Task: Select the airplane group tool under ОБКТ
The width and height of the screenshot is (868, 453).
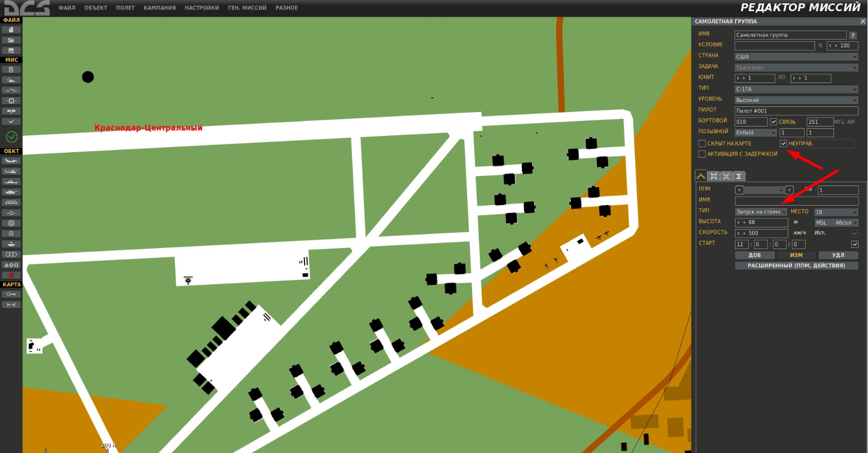Action: 11,160
